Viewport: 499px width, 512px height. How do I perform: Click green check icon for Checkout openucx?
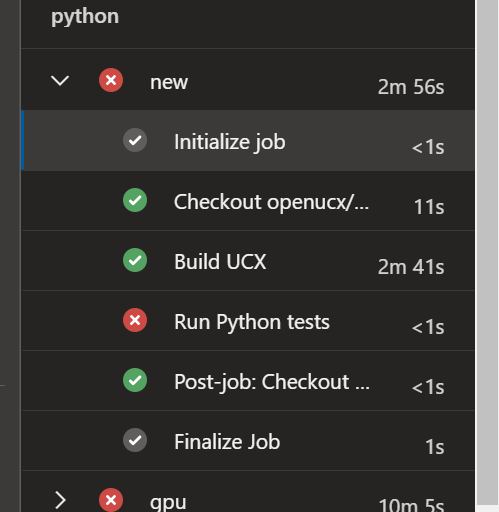pos(135,200)
